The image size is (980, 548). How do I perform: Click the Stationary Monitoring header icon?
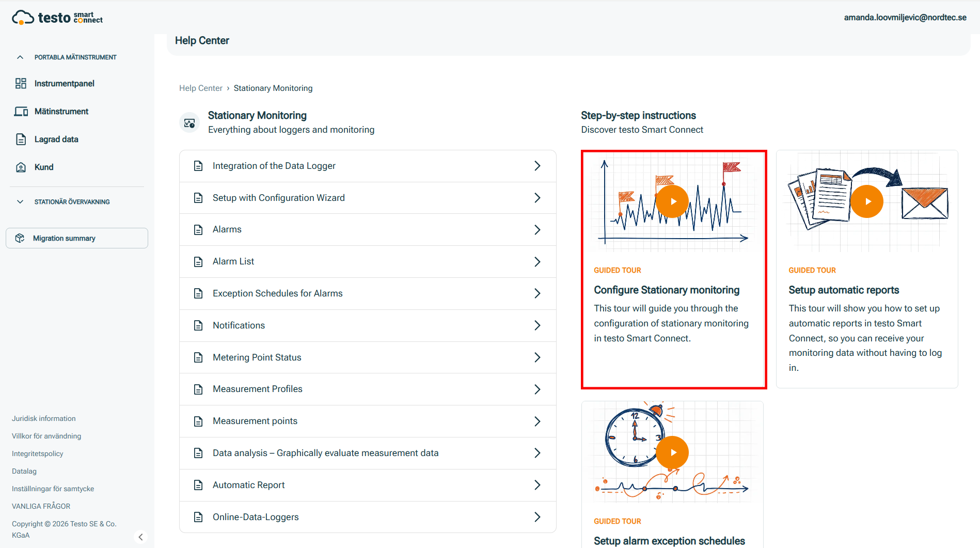(x=189, y=123)
